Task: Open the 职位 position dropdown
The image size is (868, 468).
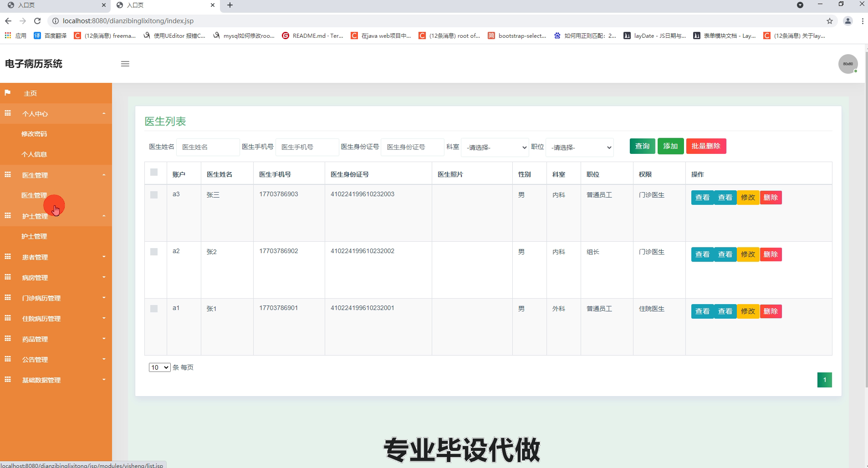Action: (580, 148)
